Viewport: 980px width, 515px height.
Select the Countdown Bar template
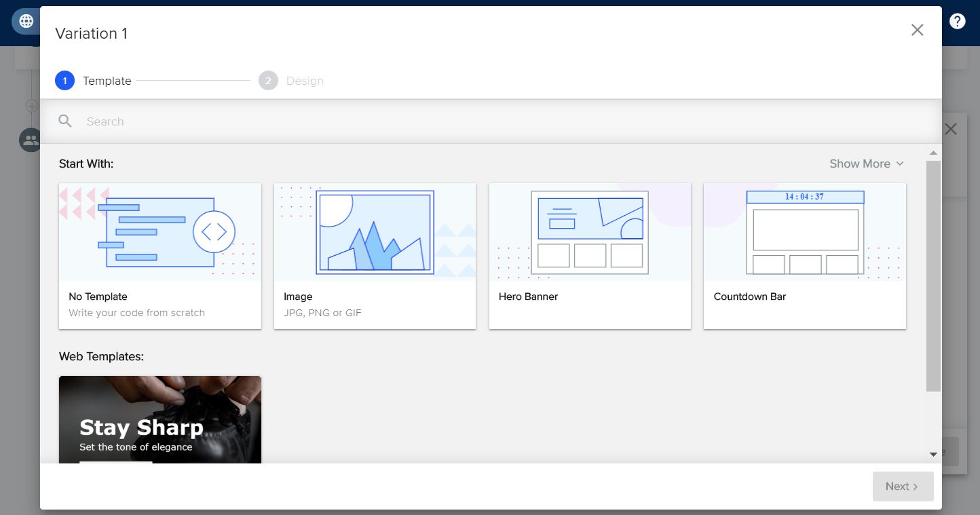pos(804,255)
